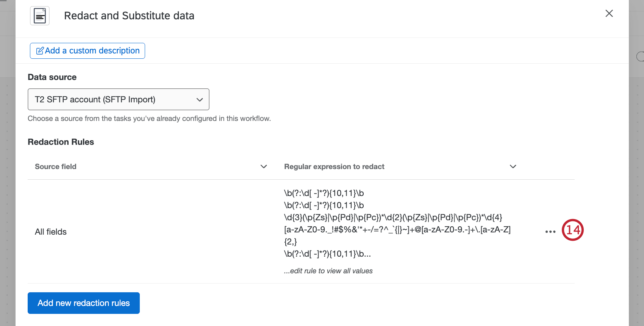This screenshot has height=326, width=644.
Task: Click the chevron inside the Data source selector
Action: 200,99
